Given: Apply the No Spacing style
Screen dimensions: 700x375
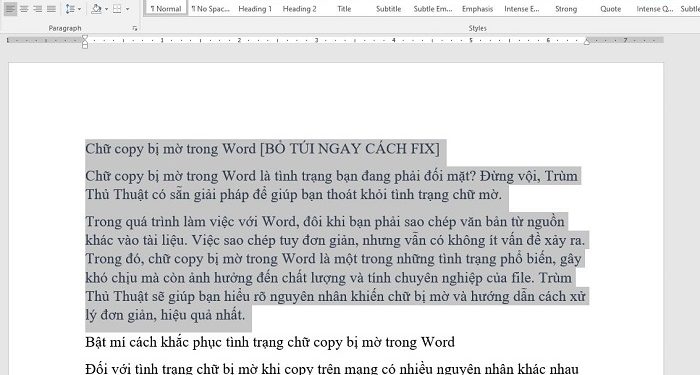Looking at the screenshot, I should tap(210, 8).
